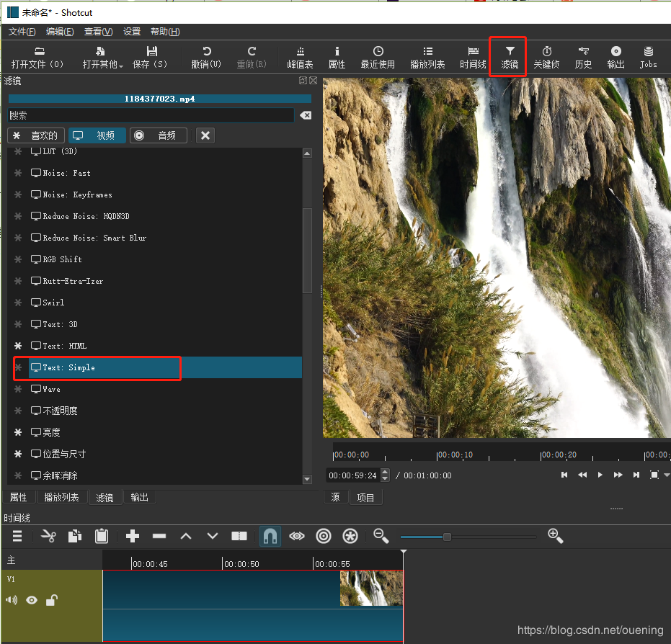
Task: Open the player zoom dropdown arrow
Action: pyautogui.click(x=667, y=475)
